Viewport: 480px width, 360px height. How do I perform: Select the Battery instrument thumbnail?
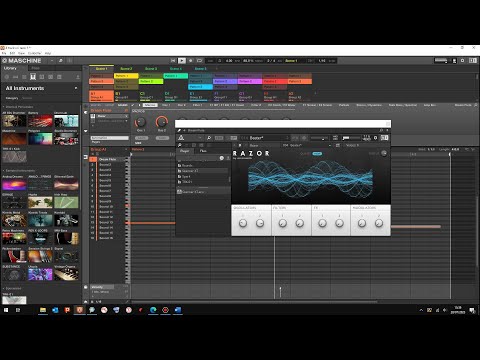[40, 121]
